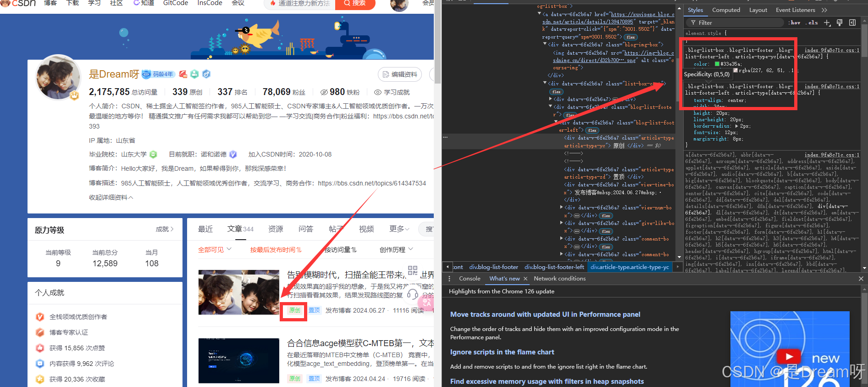This screenshot has width=868, height=387.
Task: Toggle the .cls class editor button
Action: [812, 22]
